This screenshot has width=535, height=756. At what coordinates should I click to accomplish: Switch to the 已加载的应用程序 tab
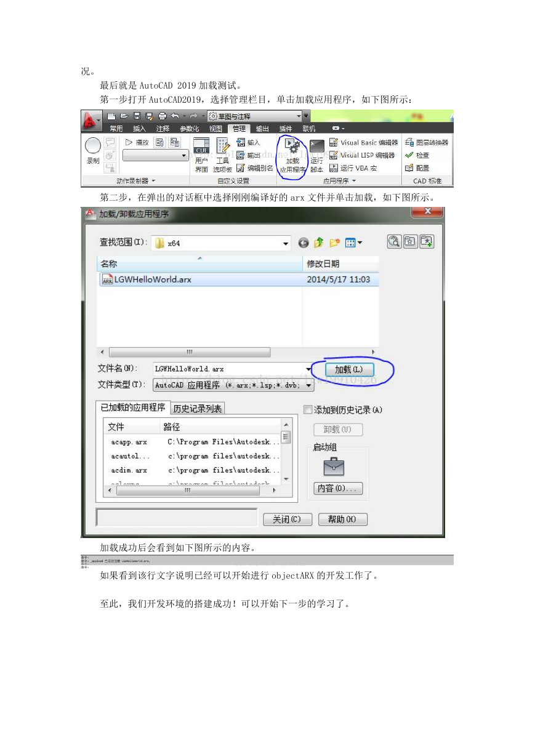coord(133,408)
